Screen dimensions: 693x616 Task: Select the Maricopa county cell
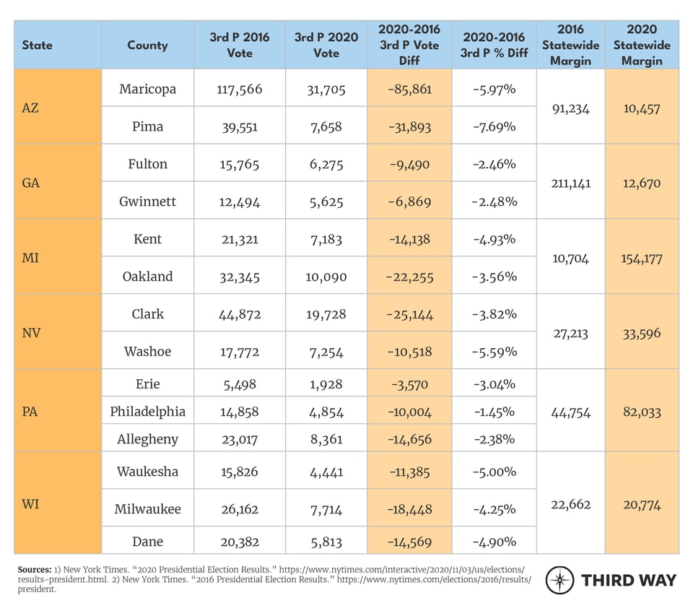point(147,90)
